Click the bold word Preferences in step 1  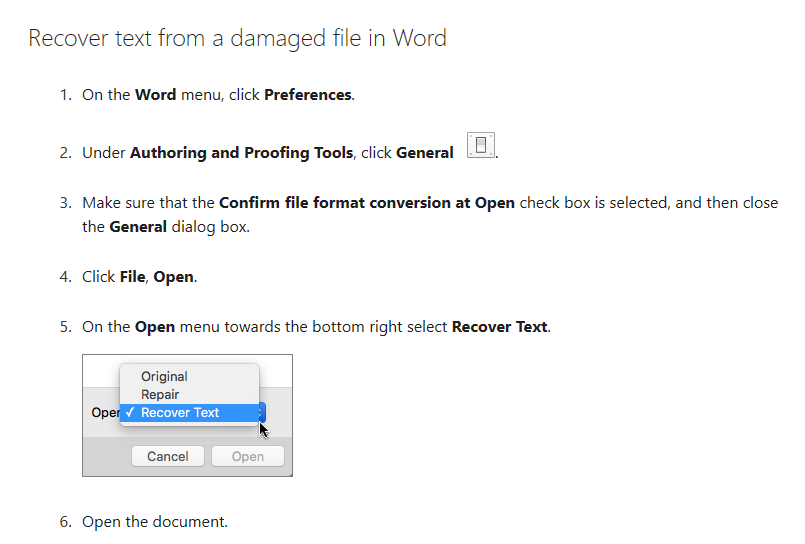308,95
